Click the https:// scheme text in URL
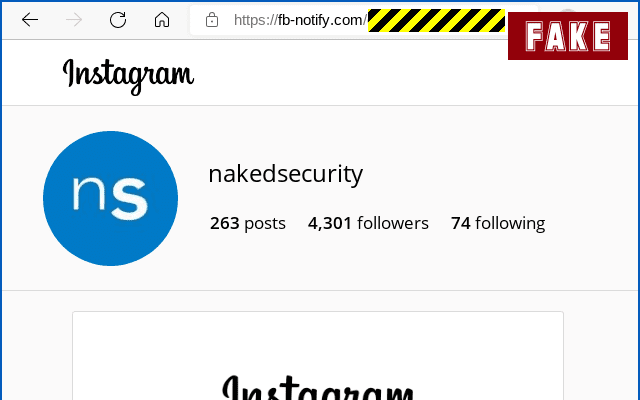Screen dimensions: 640x400 (256, 20)
